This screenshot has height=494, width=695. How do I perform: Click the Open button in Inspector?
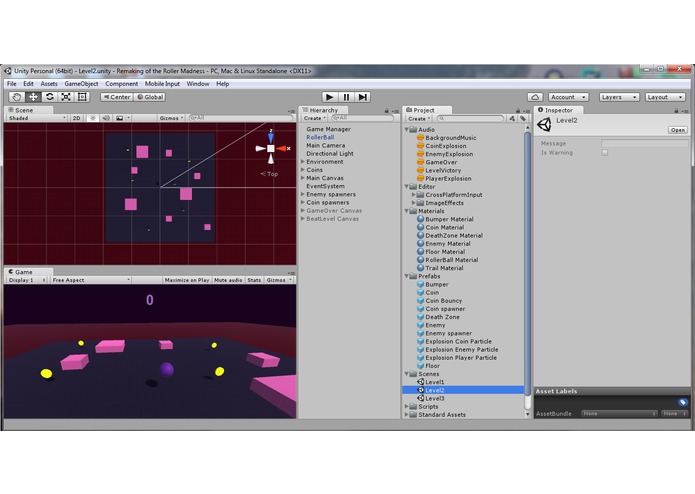(x=678, y=130)
